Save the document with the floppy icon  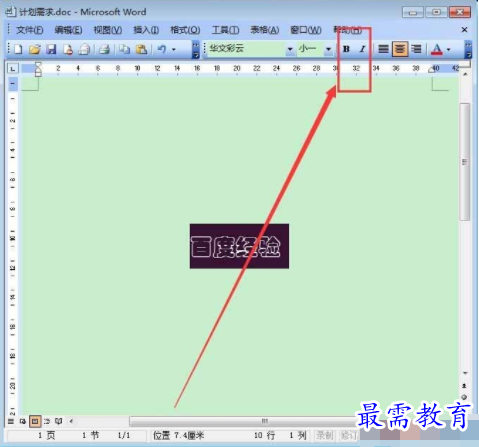pos(51,50)
